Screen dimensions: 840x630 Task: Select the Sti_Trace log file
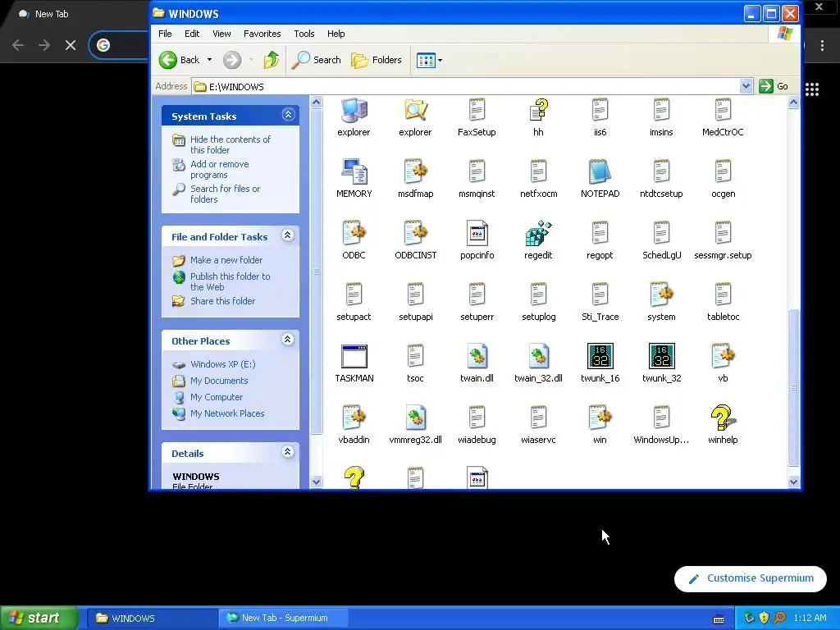pyautogui.click(x=600, y=294)
